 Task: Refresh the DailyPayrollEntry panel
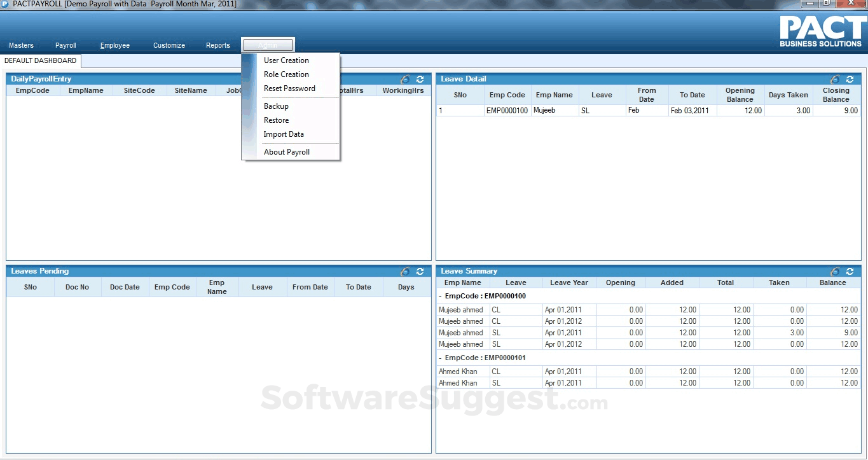420,80
